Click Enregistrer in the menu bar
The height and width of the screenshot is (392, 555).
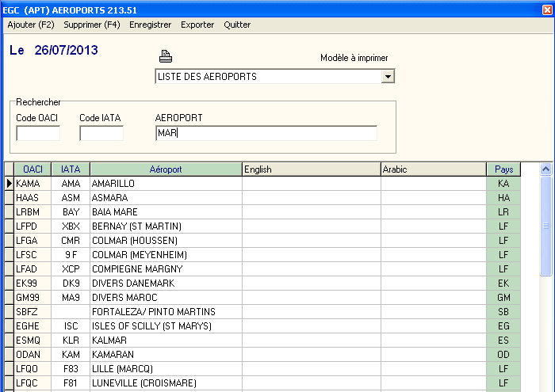point(150,25)
